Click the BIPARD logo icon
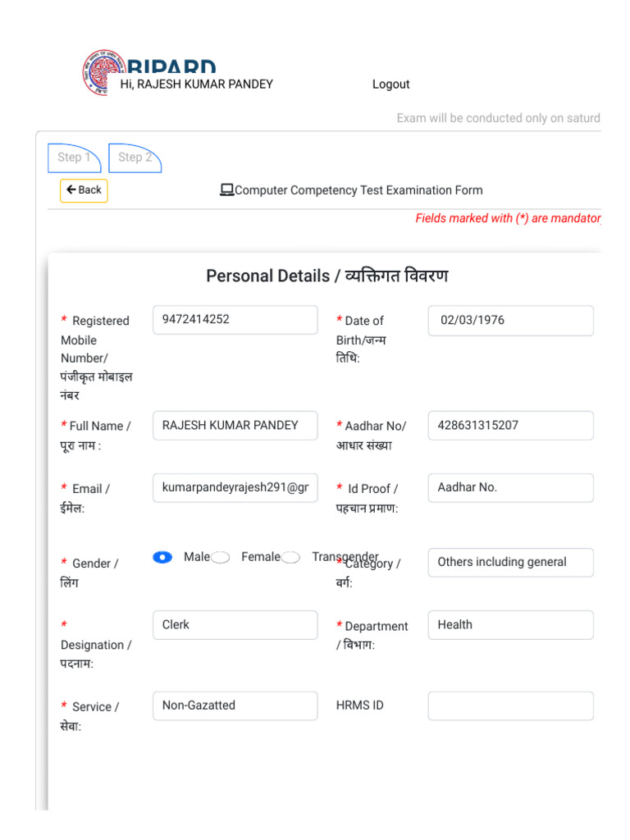 tap(97, 72)
